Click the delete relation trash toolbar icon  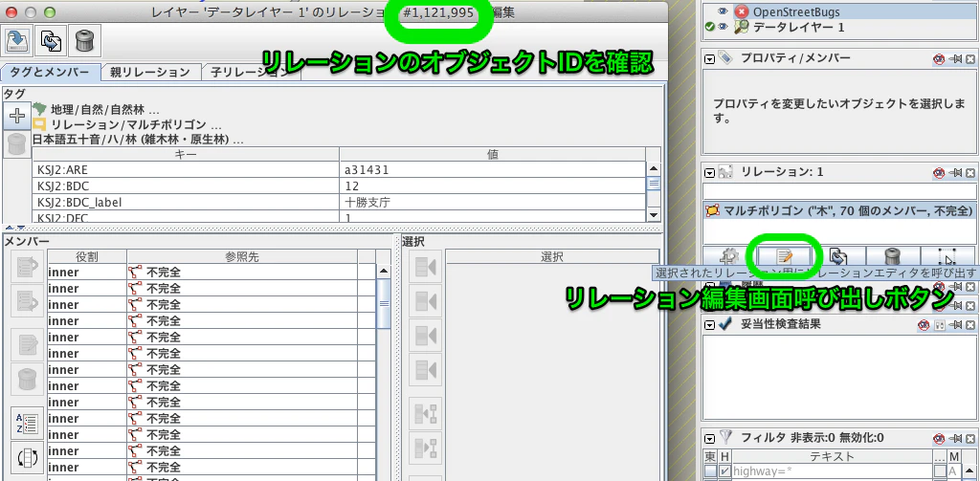coord(84,40)
